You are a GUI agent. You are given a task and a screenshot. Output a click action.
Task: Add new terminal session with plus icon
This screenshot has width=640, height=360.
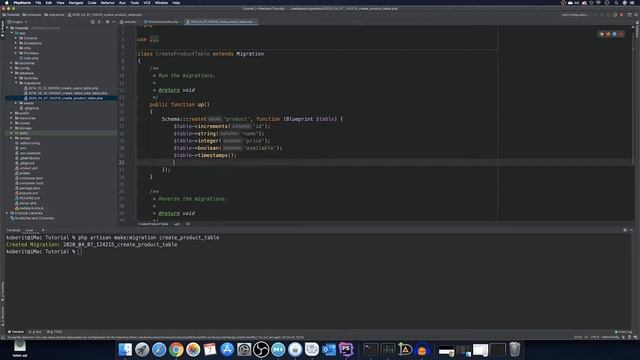[43, 230]
